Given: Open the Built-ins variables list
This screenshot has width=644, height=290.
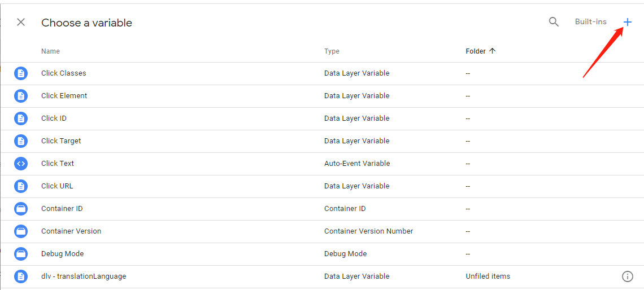Looking at the screenshot, I should [590, 22].
